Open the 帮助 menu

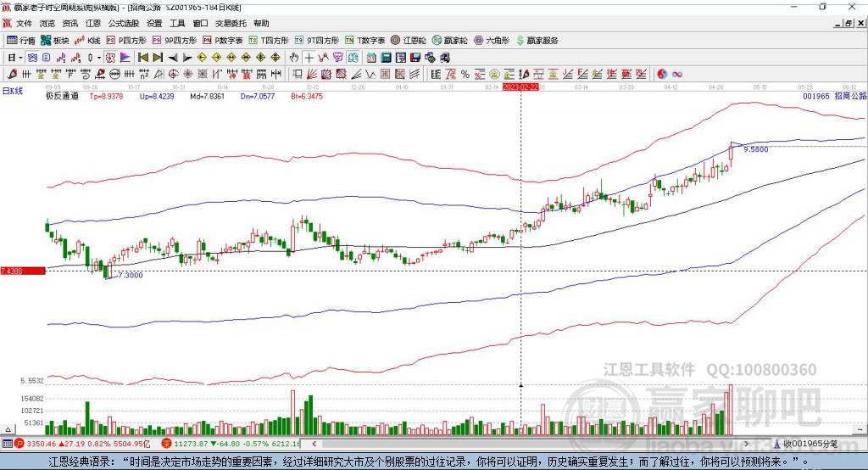pyautogui.click(x=261, y=23)
